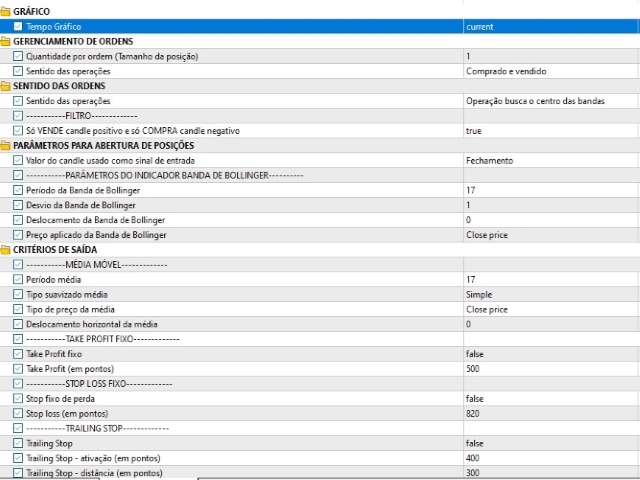The width and height of the screenshot is (640, 480).
Task: Select the Take Profit fixo parameter row
Action: click(x=320, y=354)
